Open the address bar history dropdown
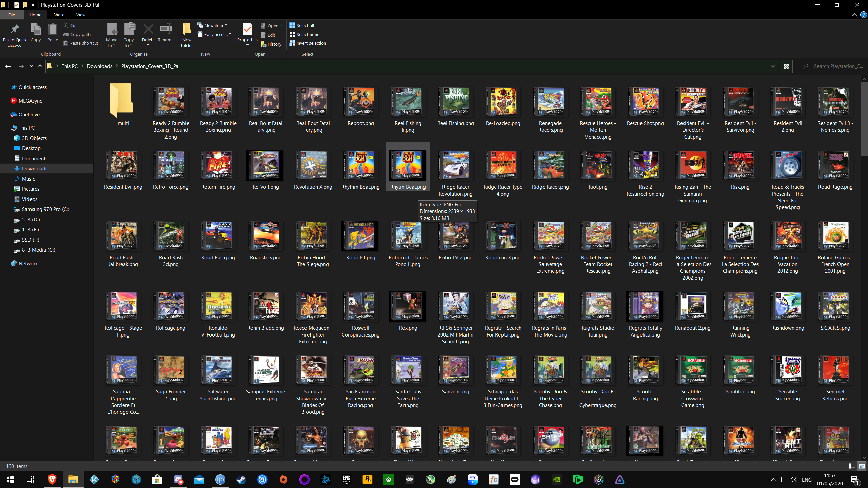This screenshot has height=488, width=868. pyautogui.click(x=773, y=66)
